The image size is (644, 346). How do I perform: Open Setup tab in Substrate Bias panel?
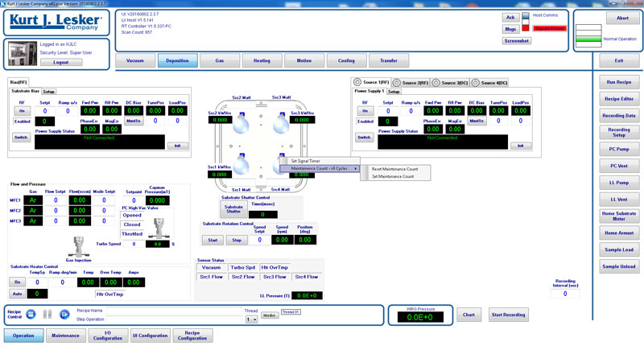48,92
